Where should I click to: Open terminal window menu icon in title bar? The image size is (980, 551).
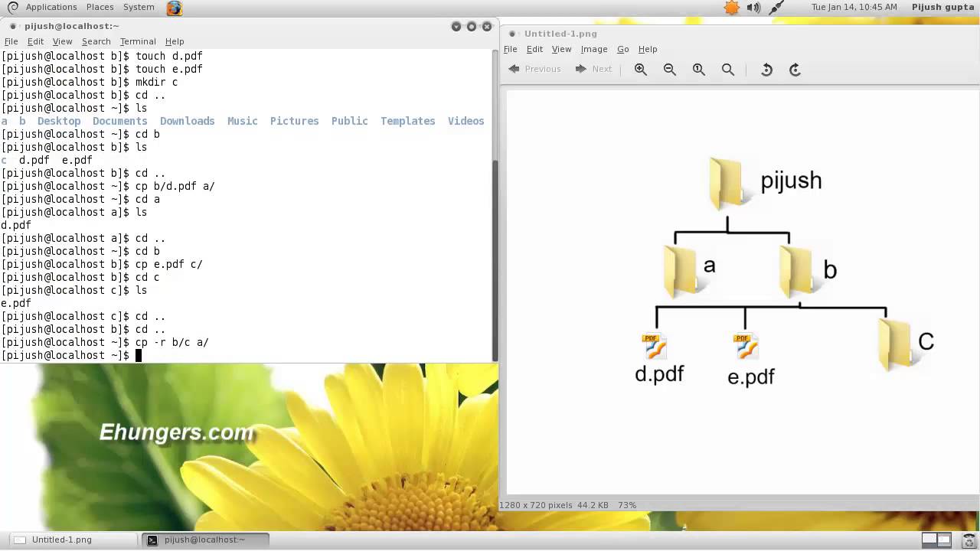(x=13, y=26)
